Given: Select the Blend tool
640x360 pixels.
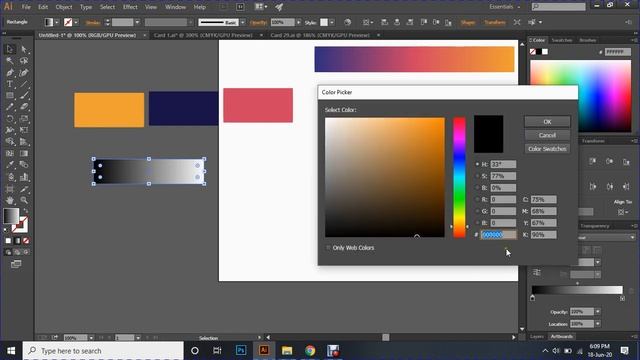Looking at the screenshot, I should 24,165.
